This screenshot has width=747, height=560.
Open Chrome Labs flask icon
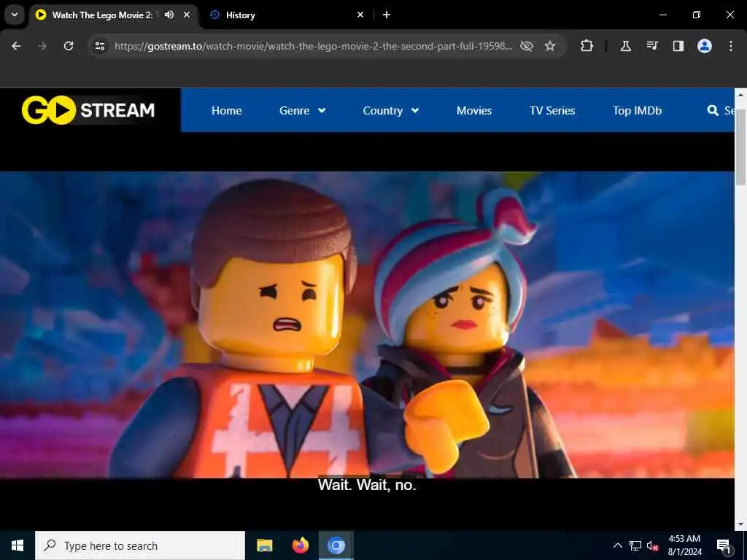coord(625,46)
